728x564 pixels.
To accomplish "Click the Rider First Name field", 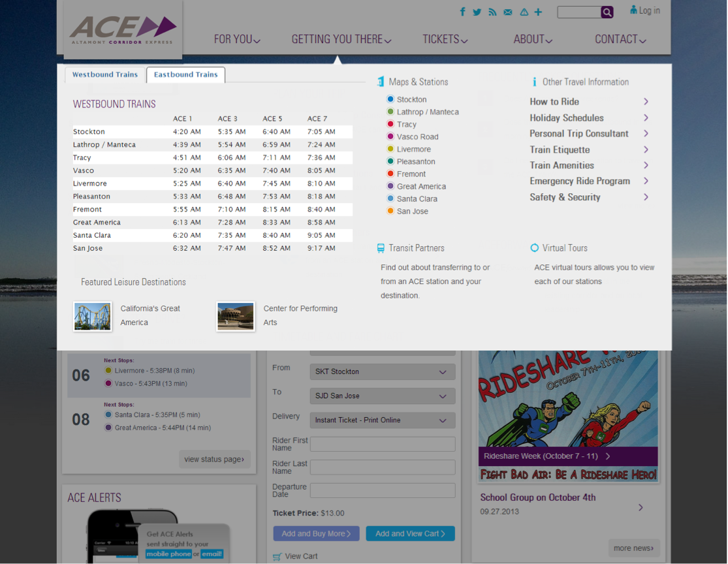I will click(x=383, y=444).
